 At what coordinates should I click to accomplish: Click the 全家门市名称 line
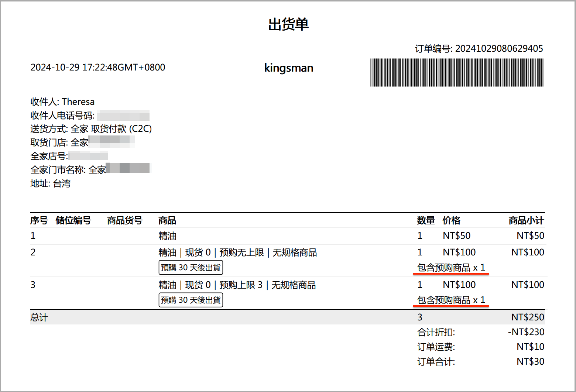click(x=90, y=169)
